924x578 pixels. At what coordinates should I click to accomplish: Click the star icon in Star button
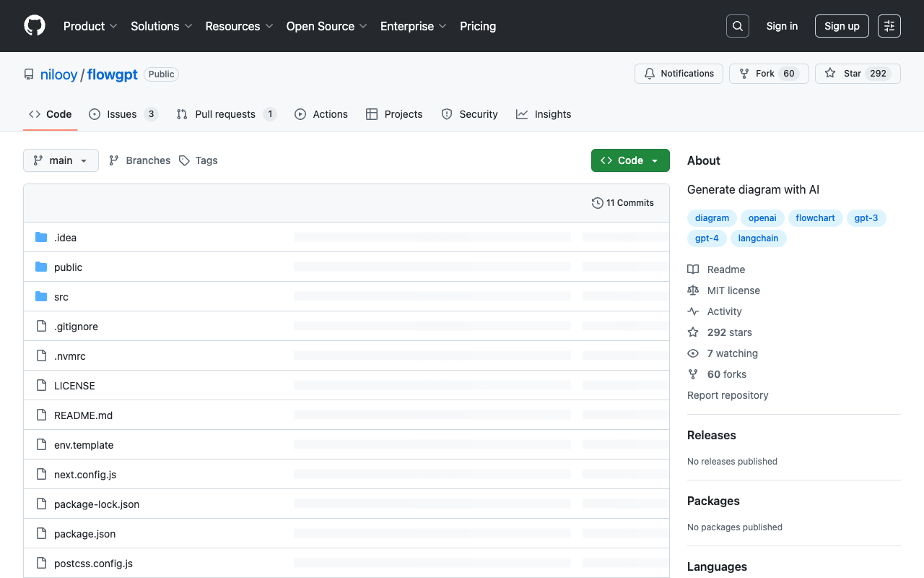tap(830, 74)
